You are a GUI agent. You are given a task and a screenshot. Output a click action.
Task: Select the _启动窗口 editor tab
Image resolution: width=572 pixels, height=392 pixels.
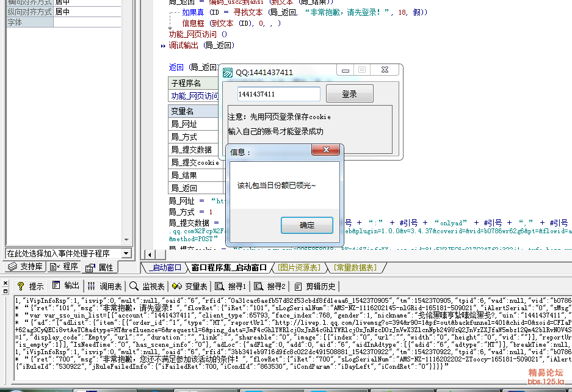164,267
